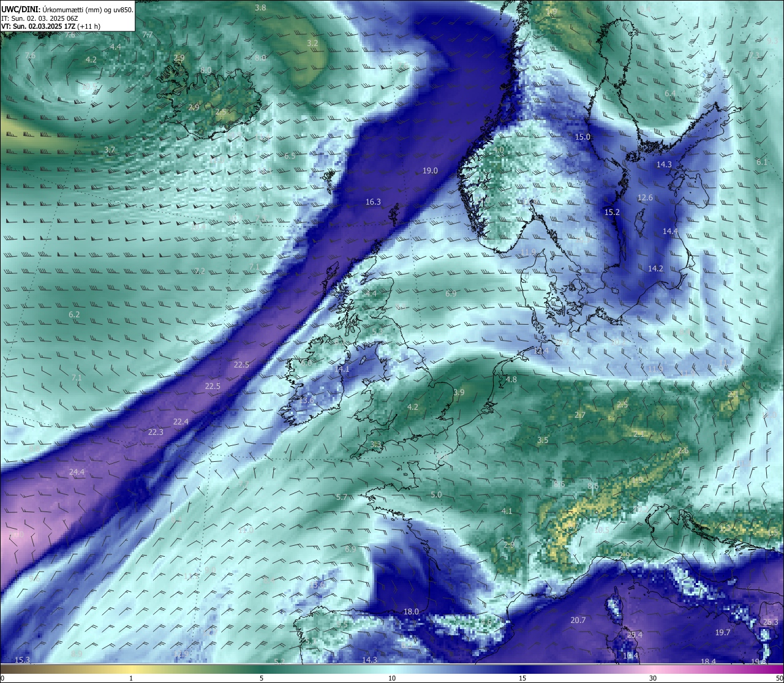Click the 6.2 value over the Atlantic
The width and height of the screenshot is (784, 683).
point(74,315)
